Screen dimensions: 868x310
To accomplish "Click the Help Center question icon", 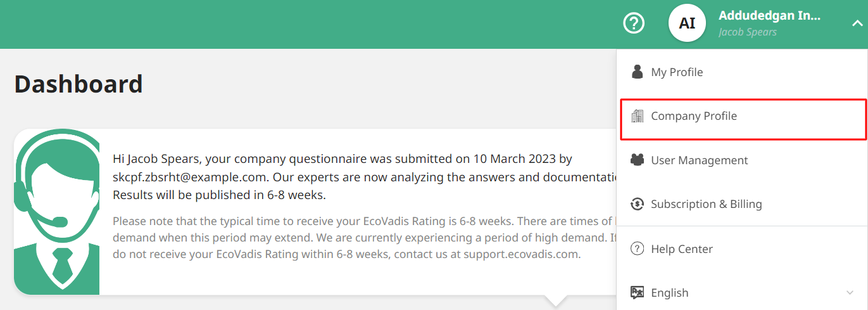I will (638, 249).
